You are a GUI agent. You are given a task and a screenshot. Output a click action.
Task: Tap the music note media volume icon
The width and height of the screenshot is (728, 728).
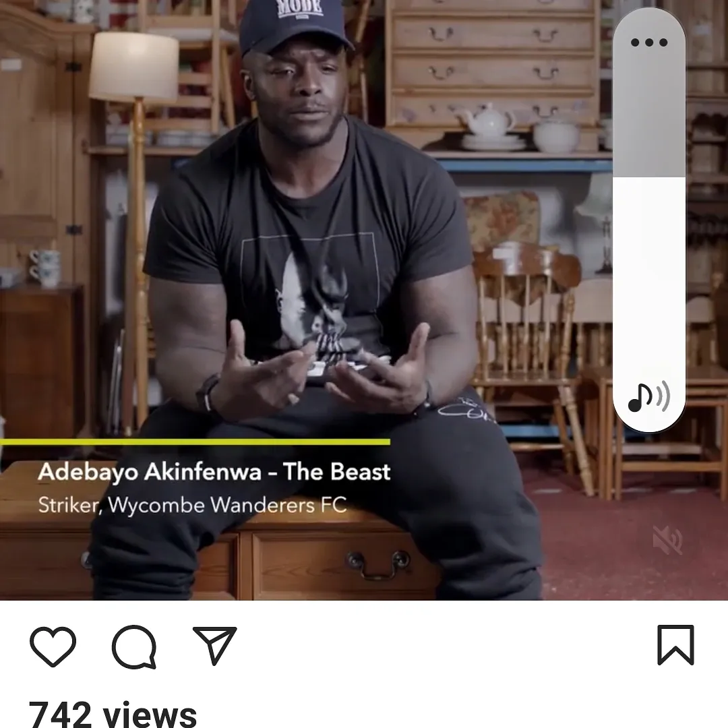(648, 397)
